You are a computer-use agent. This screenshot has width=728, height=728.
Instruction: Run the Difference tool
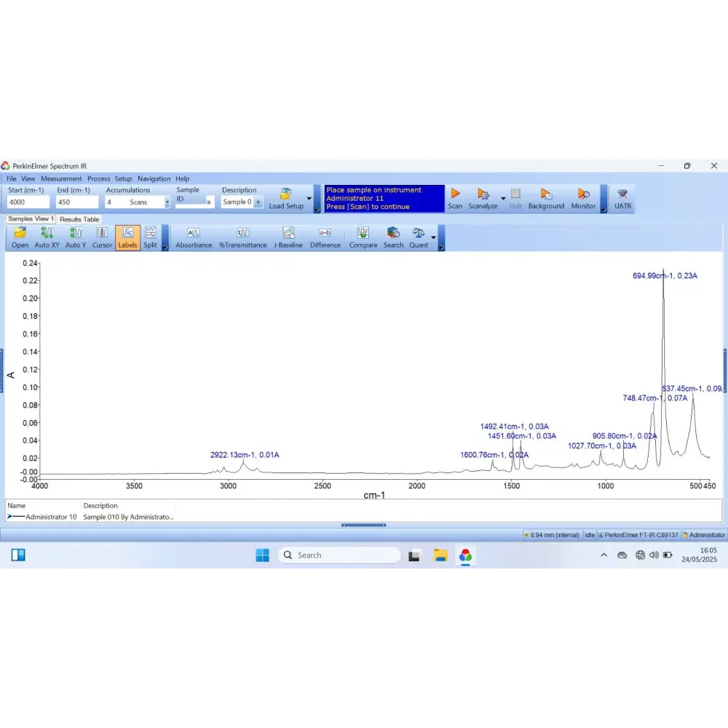325,238
